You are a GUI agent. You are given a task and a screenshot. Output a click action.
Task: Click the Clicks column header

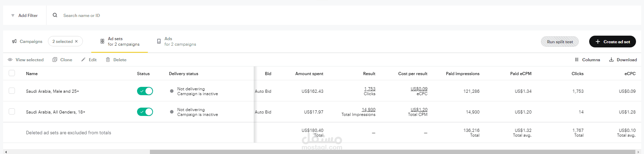(x=577, y=74)
